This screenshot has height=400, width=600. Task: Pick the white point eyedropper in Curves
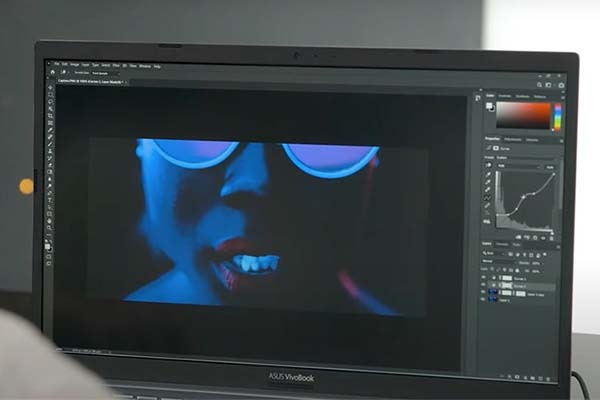[x=488, y=189]
